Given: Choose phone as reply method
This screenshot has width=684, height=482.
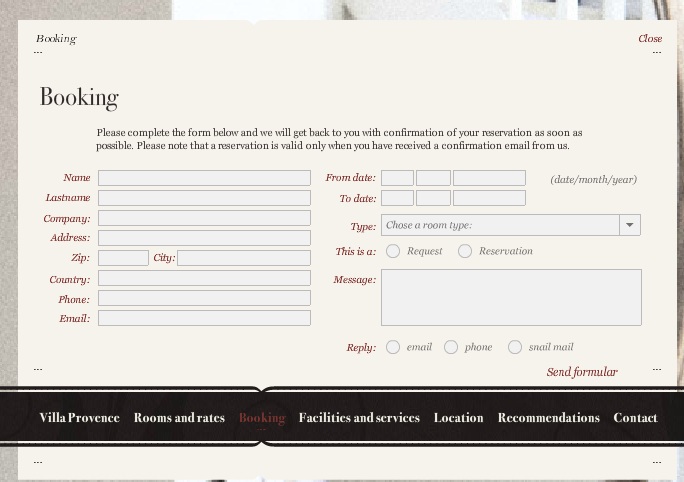Looking at the screenshot, I should click(451, 347).
